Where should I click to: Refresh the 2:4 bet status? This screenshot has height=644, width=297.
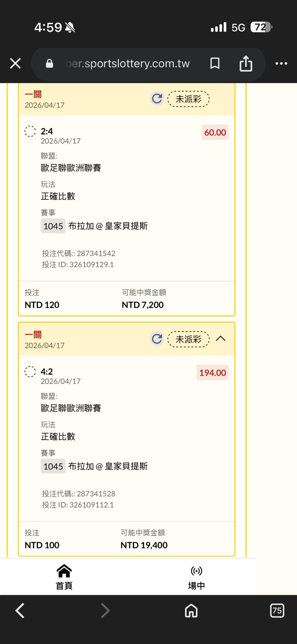[157, 99]
